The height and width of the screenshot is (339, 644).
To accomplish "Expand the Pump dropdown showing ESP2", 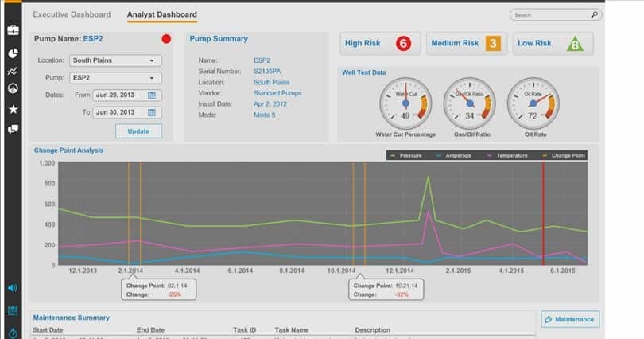I will pyautogui.click(x=115, y=78).
